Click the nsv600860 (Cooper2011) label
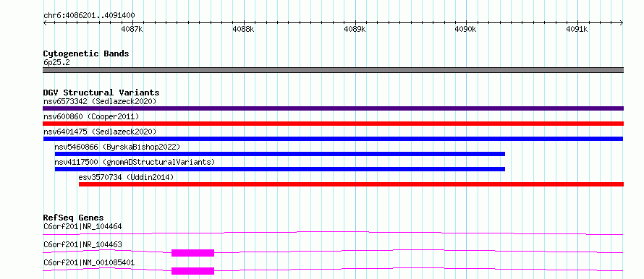644x279 pixels. coord(91,116)
